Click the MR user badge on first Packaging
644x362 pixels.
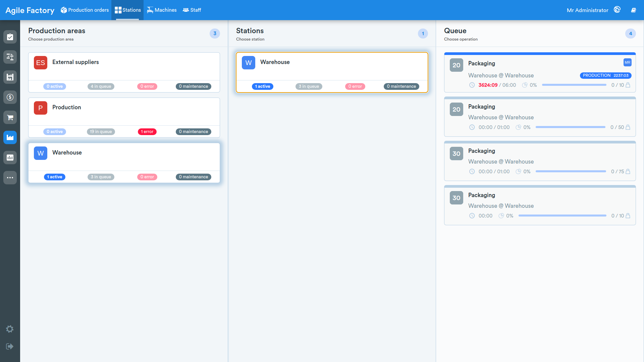tap(627, 62)
